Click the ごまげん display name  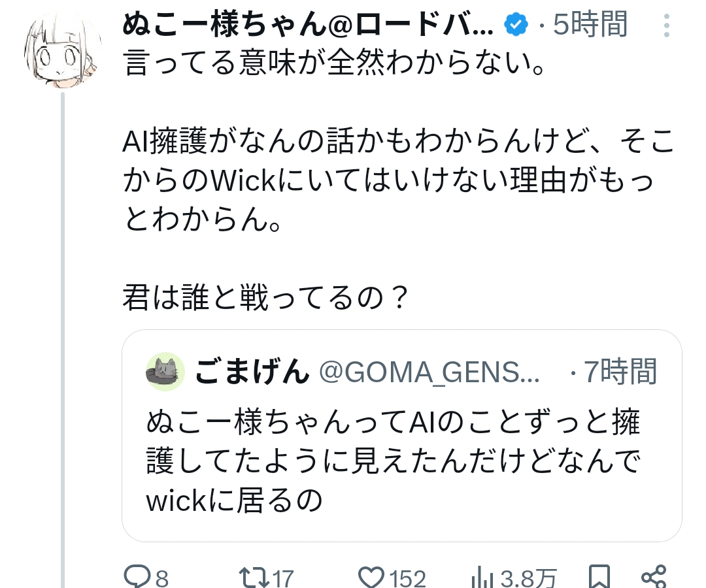(251, 372)
